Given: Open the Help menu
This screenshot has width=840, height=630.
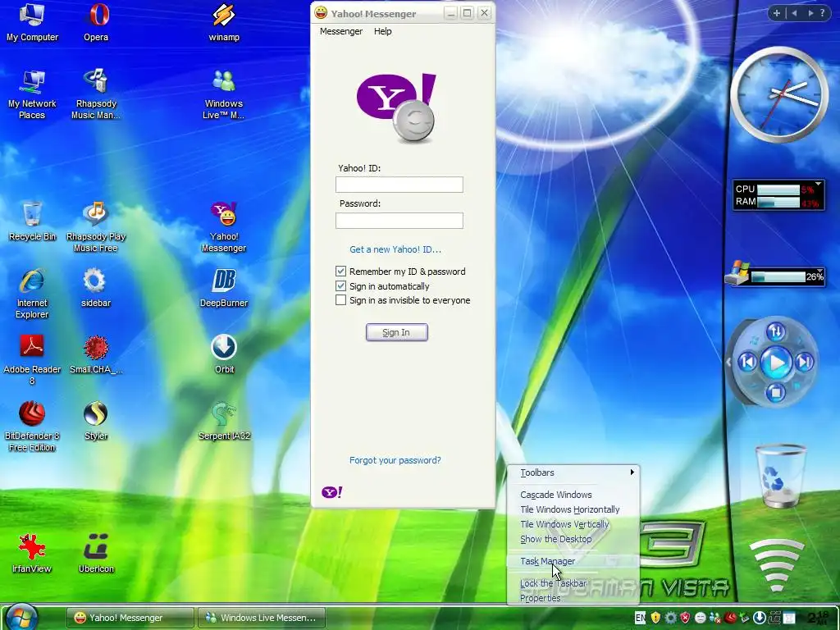Looking at the screenshot, I should pos(382,31).
